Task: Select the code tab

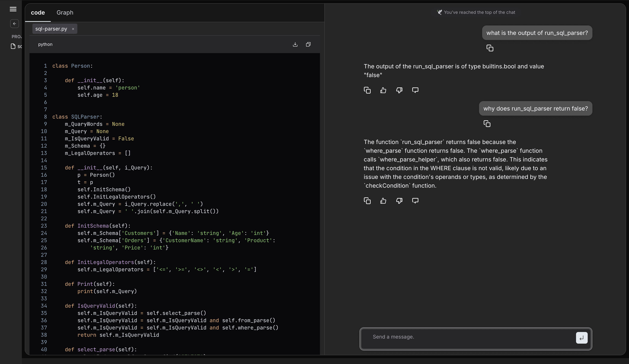Action: 38,13
